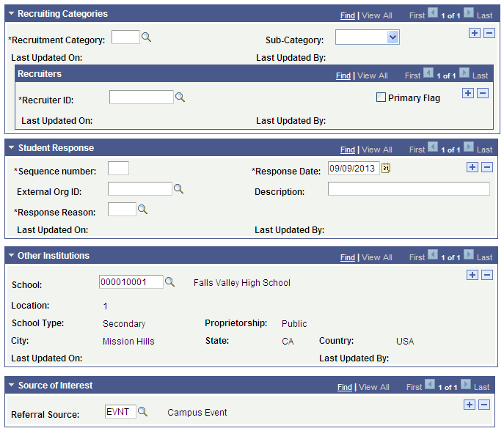Focus the Response Date field
This screenshot has width=504, height=431.
tap(354, 168)
